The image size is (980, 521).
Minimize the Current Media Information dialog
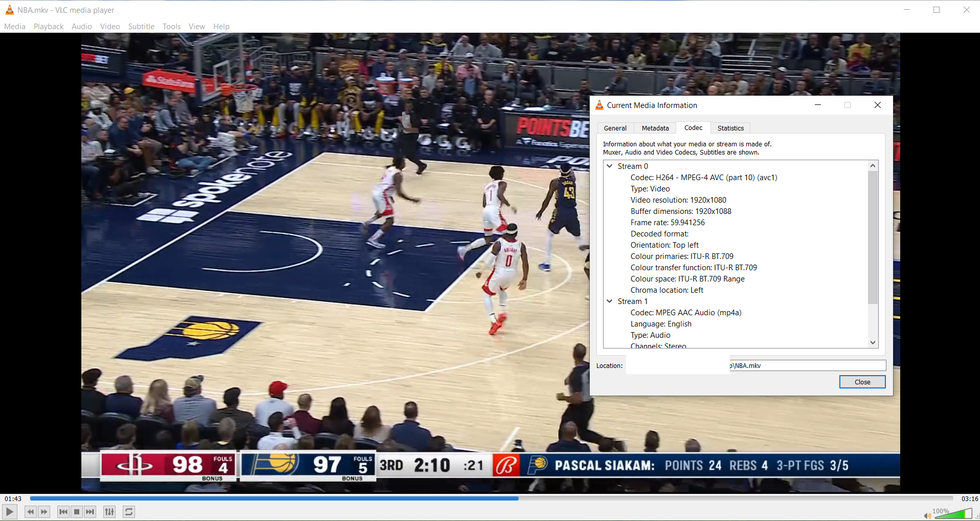click(818, 105)
